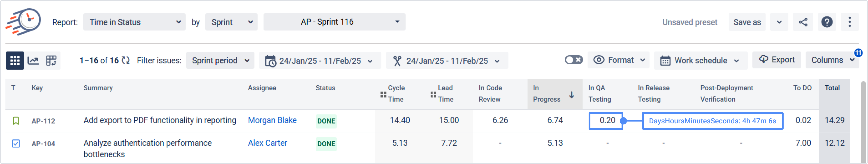
Task: Open the help question mark icon
Action: click(827, 22)
